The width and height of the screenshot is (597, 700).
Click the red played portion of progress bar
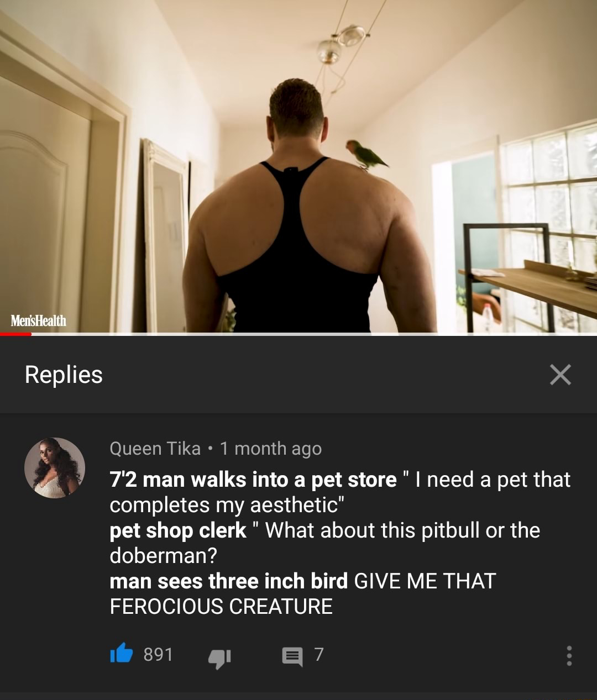coord(15,334)
